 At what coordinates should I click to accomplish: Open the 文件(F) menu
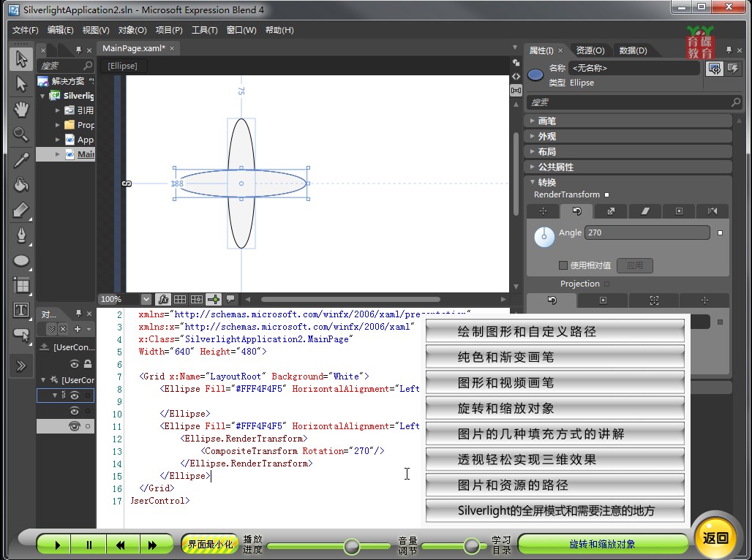(25, 30)
